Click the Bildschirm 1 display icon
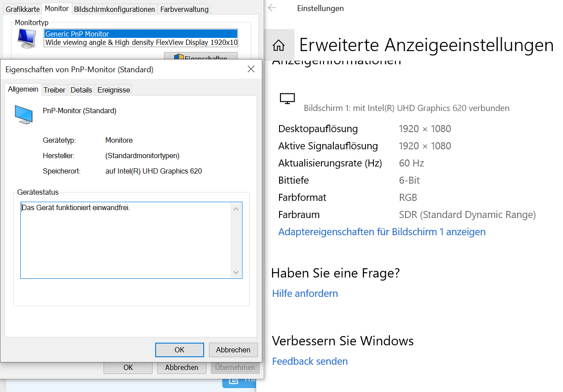 pyautogui.click(x=287, y=99)
